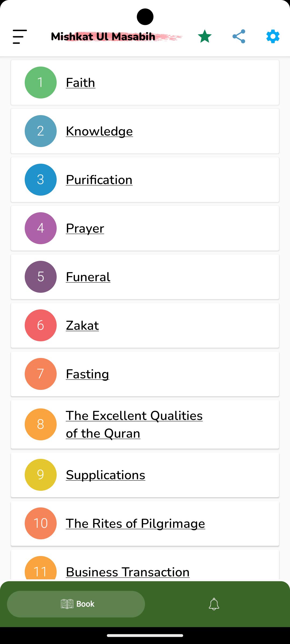Open the Fasting chapter
The height and width of the screenshot is (644, 290).
(x=88, y=374)
